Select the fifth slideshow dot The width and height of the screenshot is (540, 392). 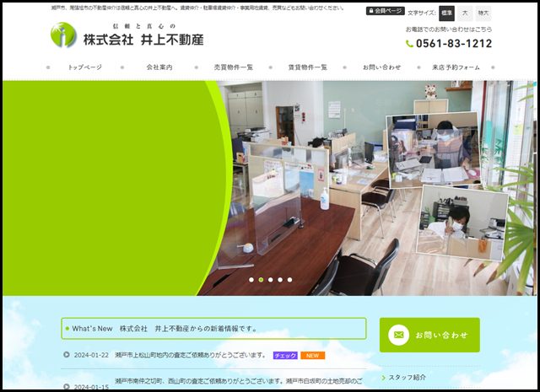click(290, 280)
